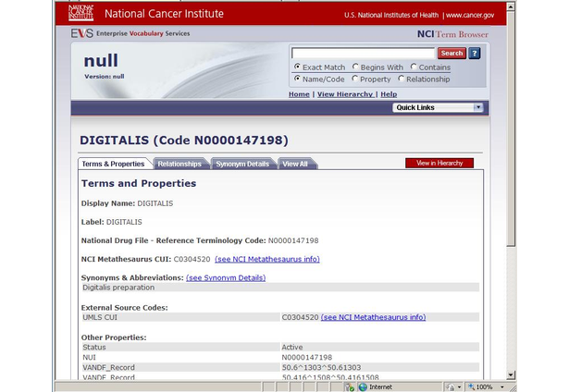Click the vertical scrollbar thumb
The image size is (569, 392).
(x=511, y=129)
